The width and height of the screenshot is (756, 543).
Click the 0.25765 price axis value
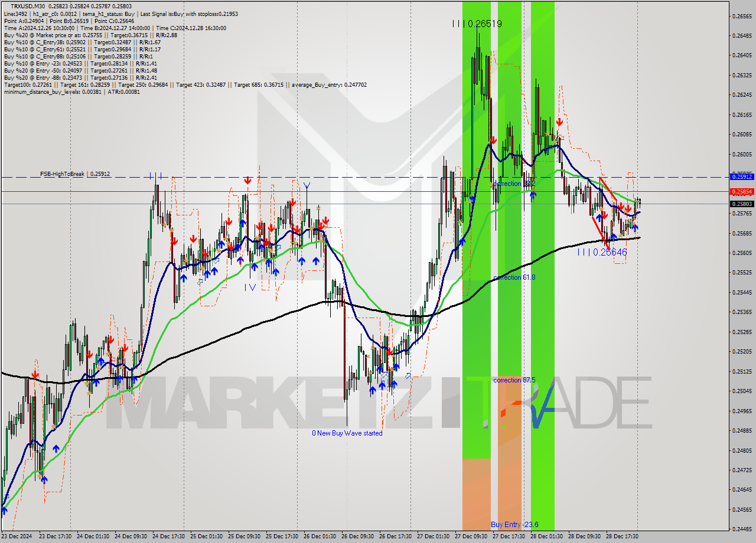click(x=742, y=213)
